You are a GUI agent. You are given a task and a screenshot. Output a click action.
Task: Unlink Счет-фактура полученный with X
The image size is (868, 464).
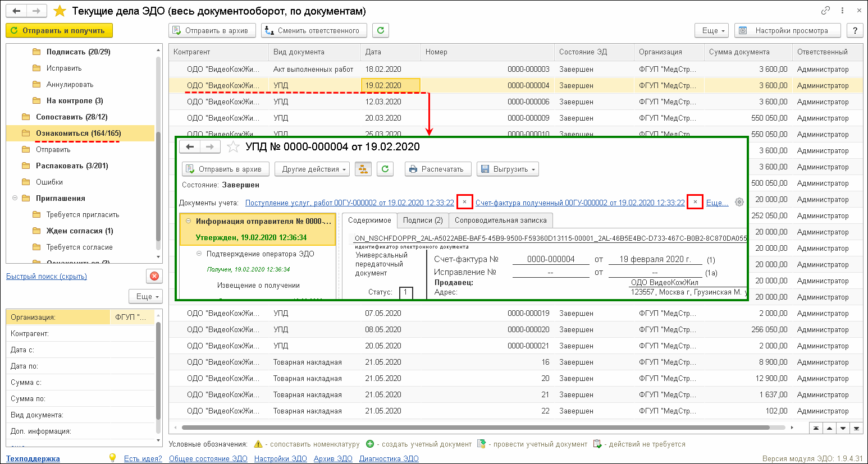[x=695, y=202]
